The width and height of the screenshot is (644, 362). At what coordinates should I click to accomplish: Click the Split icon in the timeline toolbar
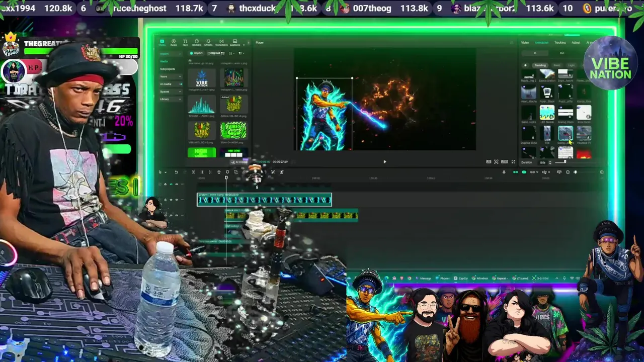tap(193, 172)
